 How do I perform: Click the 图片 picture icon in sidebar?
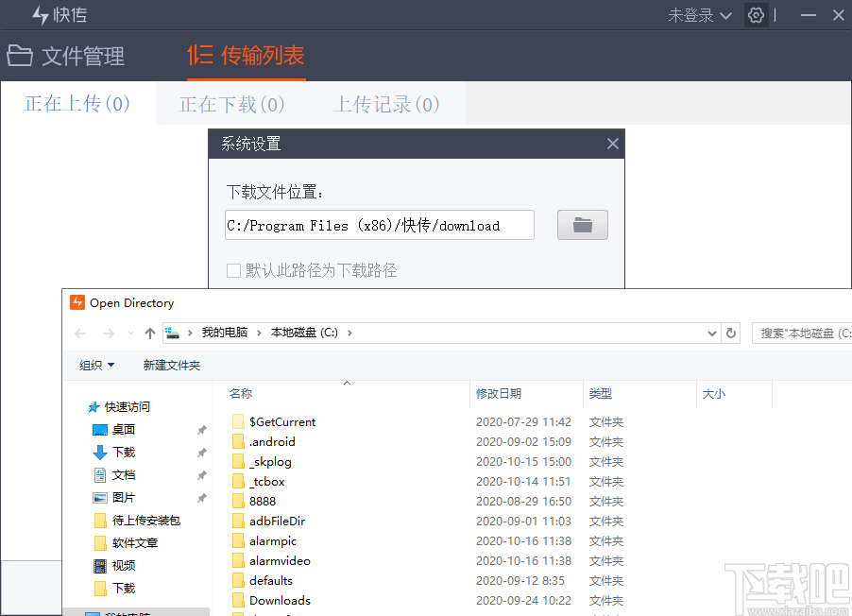[100, 498]
